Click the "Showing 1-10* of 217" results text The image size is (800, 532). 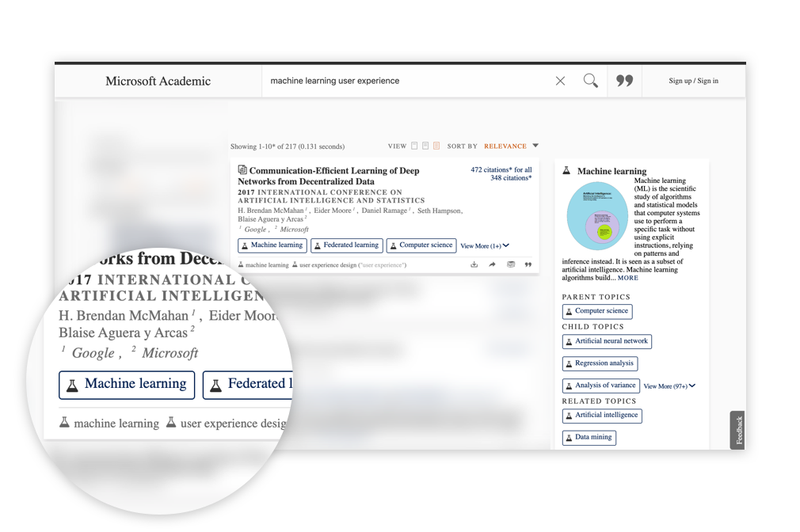(x=288, y=146)
